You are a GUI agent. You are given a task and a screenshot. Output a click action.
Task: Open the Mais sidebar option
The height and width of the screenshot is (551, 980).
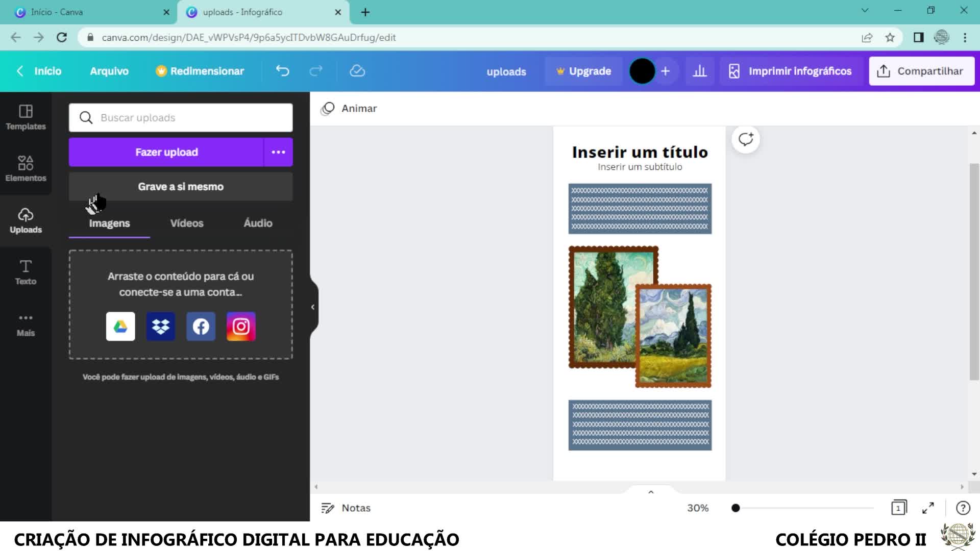(26, 324)
